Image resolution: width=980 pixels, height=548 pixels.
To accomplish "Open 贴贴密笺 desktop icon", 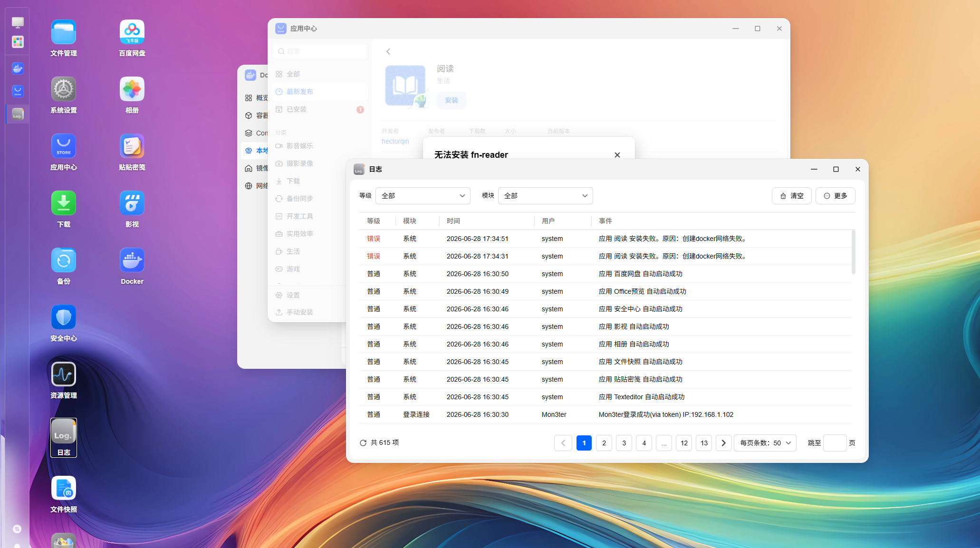I will 132,152.
